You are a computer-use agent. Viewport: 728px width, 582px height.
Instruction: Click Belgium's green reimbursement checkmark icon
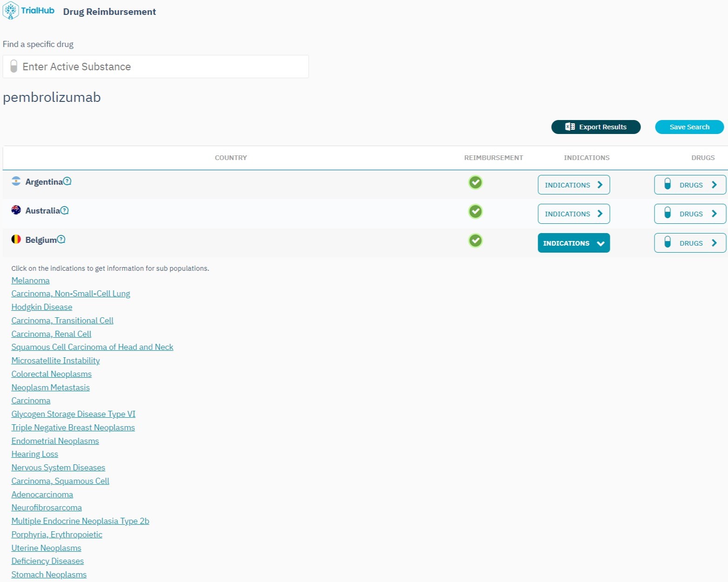475,241
